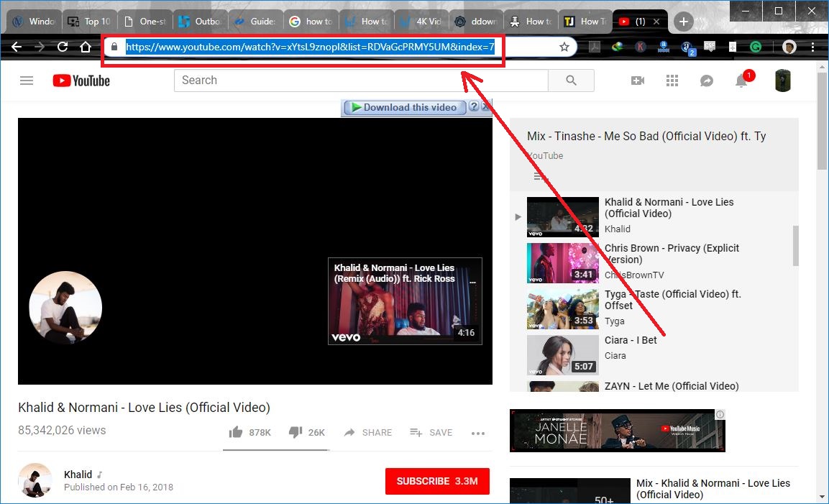
Task: Play Tyga Taste playlist thumbnail
Action: click(562, 309)
